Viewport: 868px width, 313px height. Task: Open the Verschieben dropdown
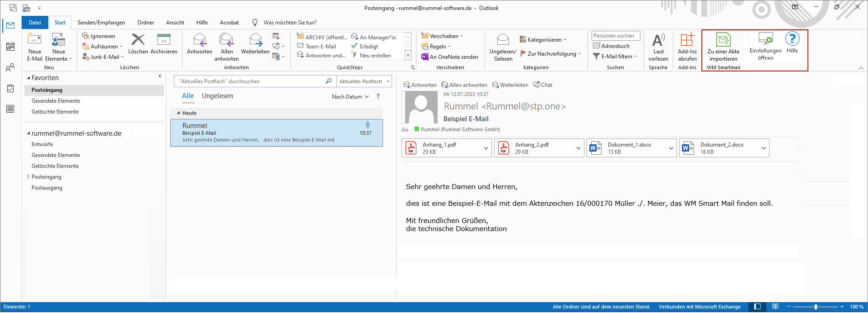[442, 36]
